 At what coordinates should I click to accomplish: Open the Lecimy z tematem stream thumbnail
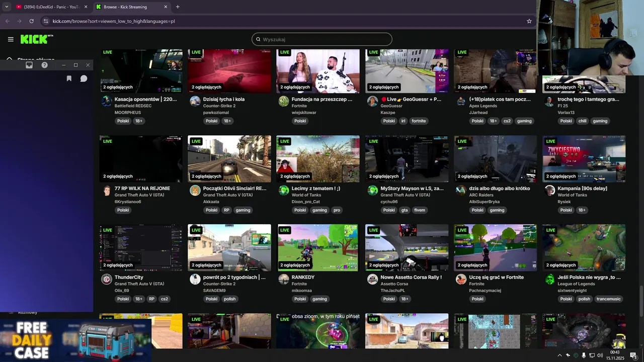coord(318,159)
